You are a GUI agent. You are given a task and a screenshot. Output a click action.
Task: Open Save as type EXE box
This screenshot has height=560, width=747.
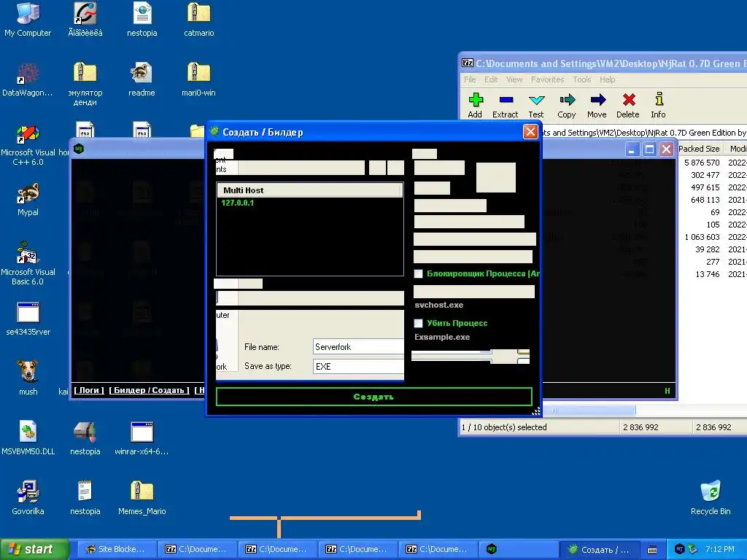click(x=358, y=366)
